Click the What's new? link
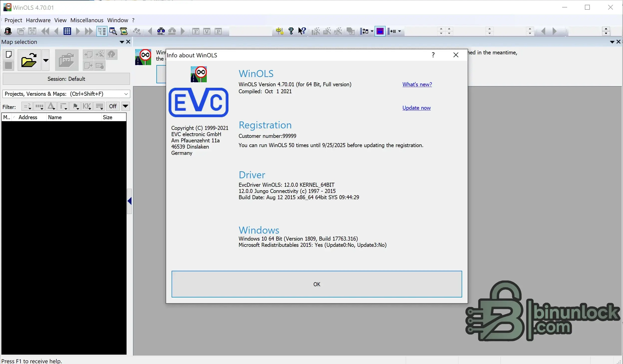 click(x=417, y=84)
